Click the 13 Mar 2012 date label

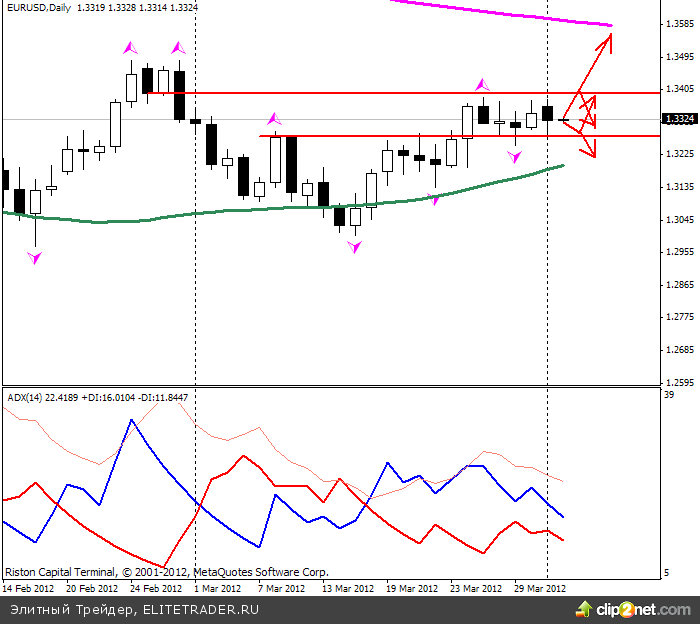[348, 588]
